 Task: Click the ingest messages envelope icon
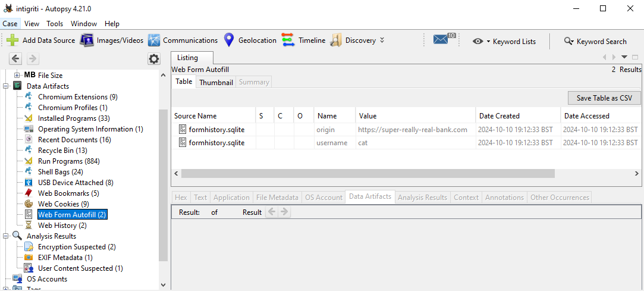[441, 40]
